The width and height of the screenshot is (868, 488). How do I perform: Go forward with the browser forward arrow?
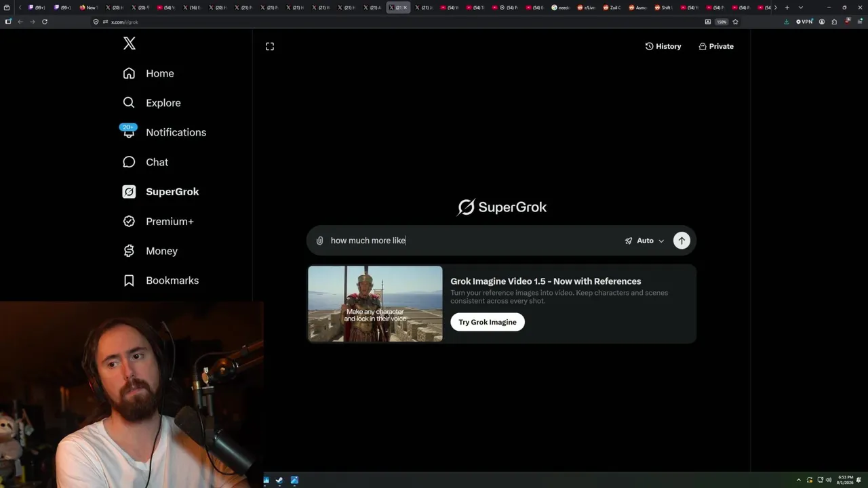pos(32,22)
